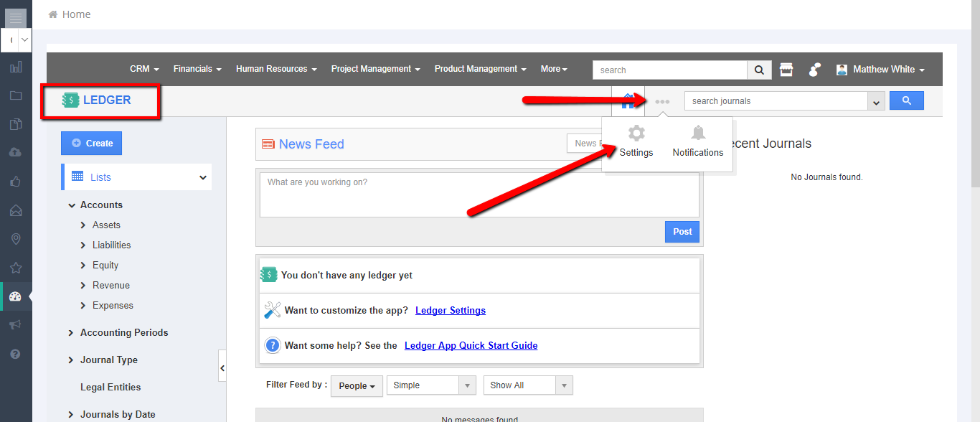Image resolution: width=980 pixels, height=422 pixels.
Task: Click the Ledger home icon
Action: point(628,101)
